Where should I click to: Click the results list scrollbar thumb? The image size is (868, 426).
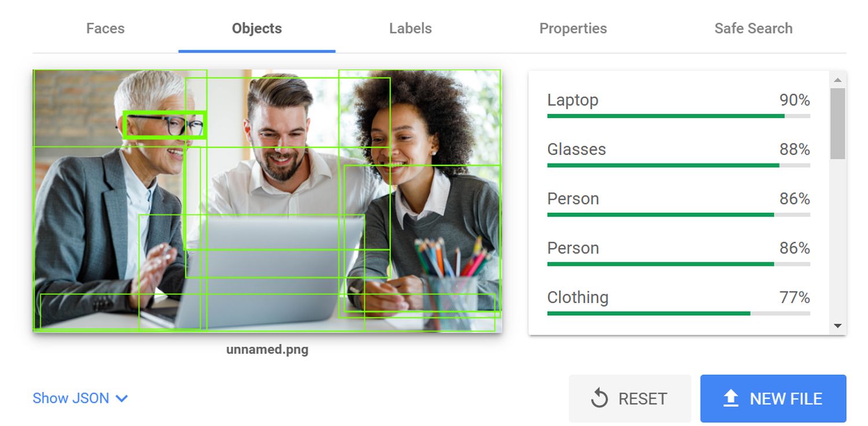838,123
